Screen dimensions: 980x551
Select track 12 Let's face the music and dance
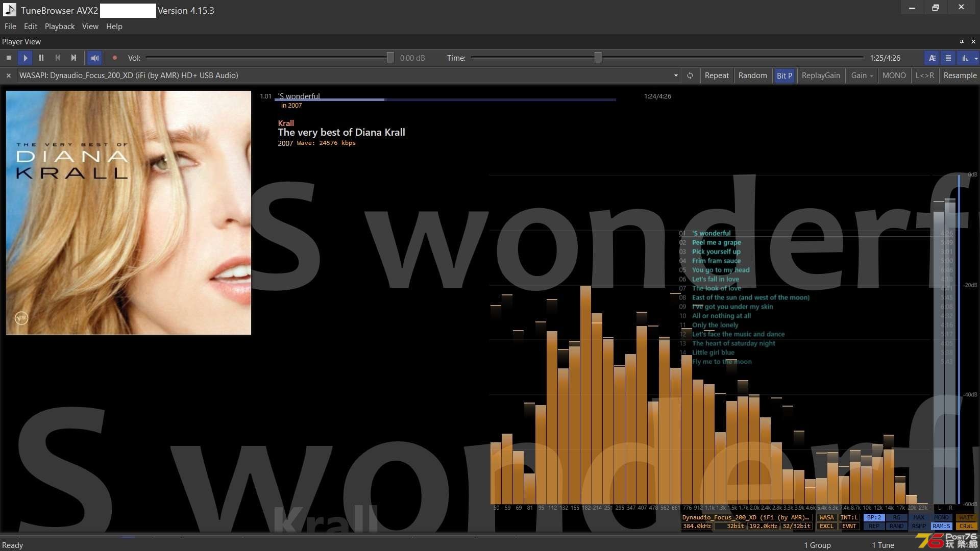(x=738, y=334)
